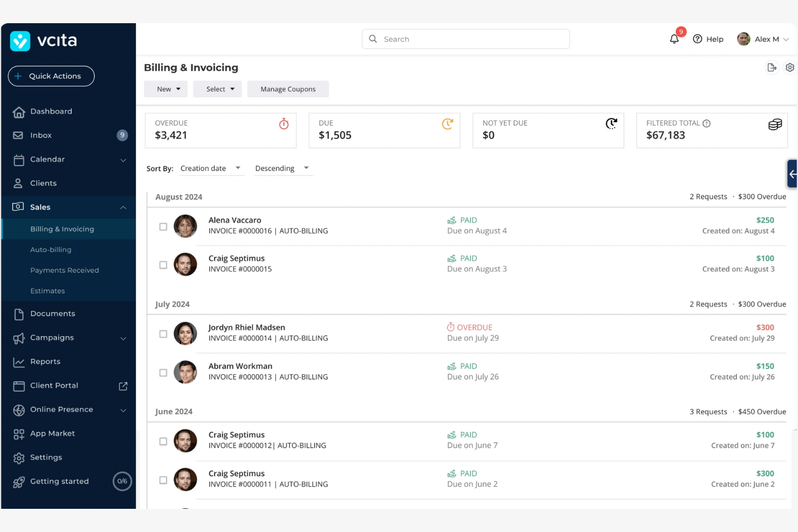Open the notifications bell

tap(673, 39)
